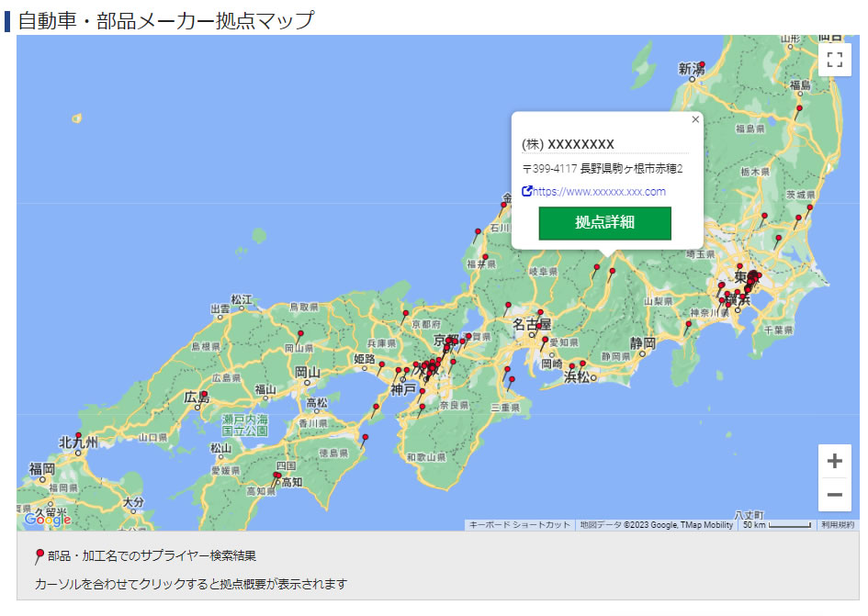Image resolution: width=868 pixels, height=616 pixels.
Task: Click the pin under the popup tail
Action: click(613, 271)
